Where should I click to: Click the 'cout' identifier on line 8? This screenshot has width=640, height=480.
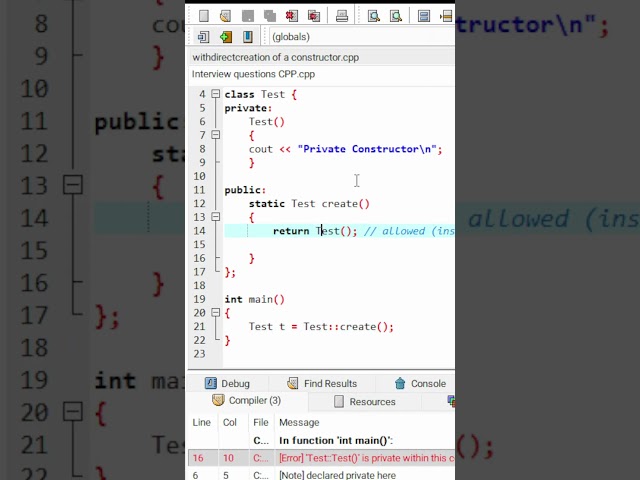(x=260, y=149)
